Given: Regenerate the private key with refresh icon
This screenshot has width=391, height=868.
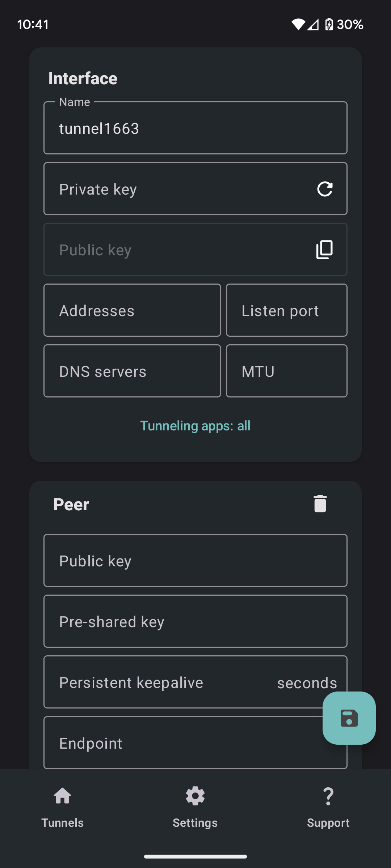Looking at the screenshot, I should point(325,189).
